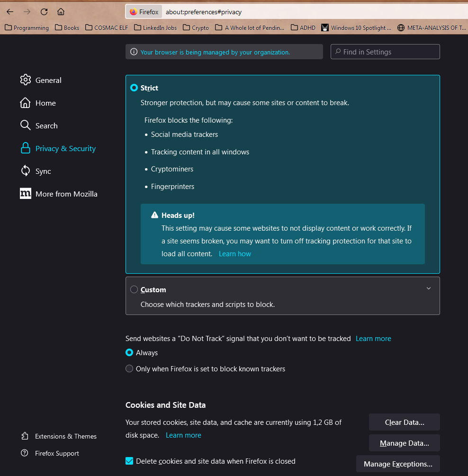
Task: Click the Fingerprinters list item
Action: coord(172,187)
